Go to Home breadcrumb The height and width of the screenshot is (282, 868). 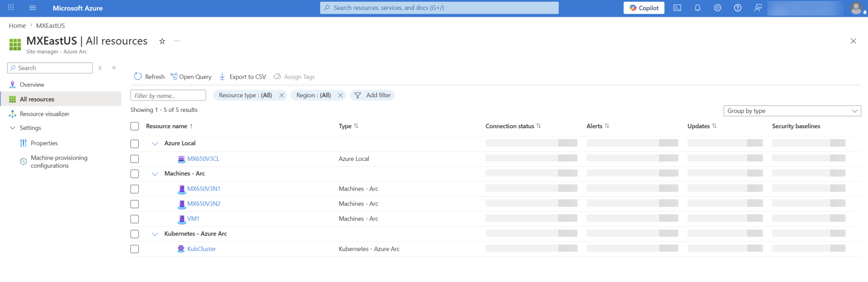(x=17, y=26)
